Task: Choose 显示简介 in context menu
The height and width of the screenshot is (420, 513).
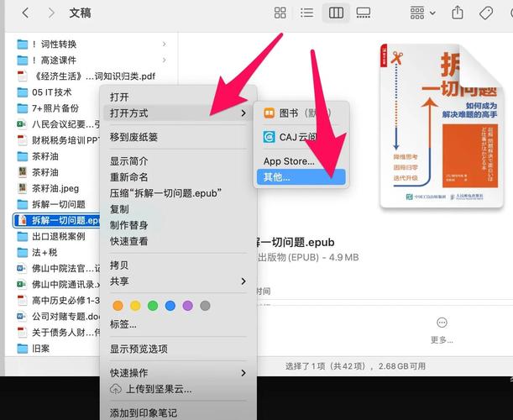Action: pyautogui.click(x=129, y=161)
